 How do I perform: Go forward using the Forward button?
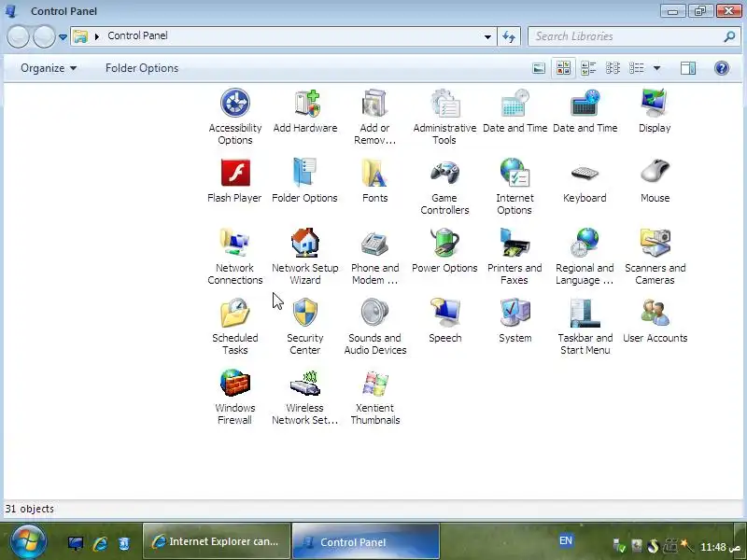point(44,36)
